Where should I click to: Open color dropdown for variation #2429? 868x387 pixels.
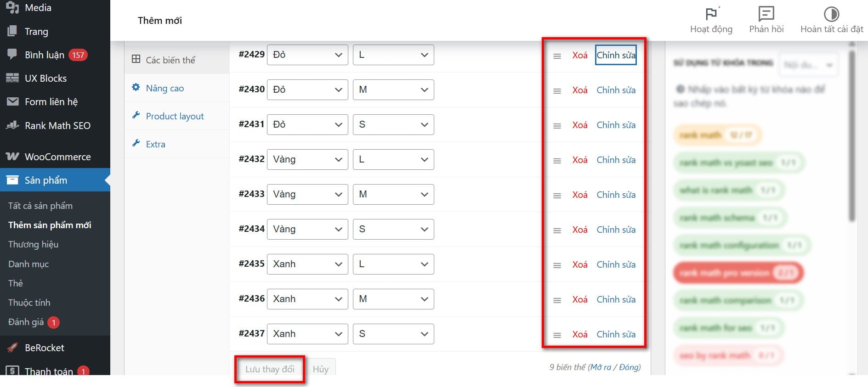click(307, 55)
